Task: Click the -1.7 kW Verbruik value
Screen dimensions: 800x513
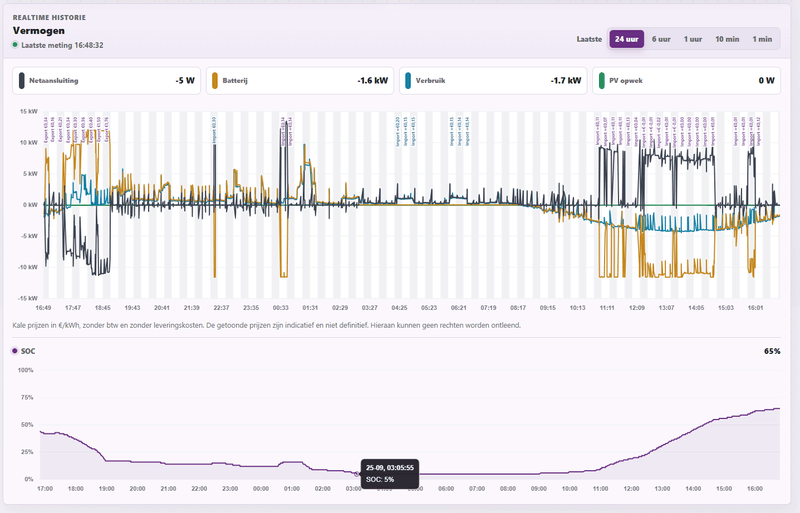Action: pos(566,81)
